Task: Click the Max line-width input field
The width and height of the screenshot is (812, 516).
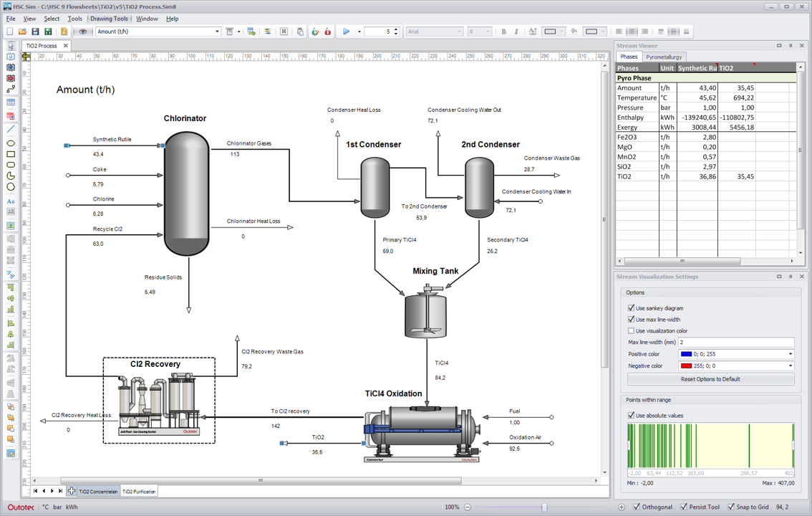Action: pyautogui.click(x=736, y=342)
